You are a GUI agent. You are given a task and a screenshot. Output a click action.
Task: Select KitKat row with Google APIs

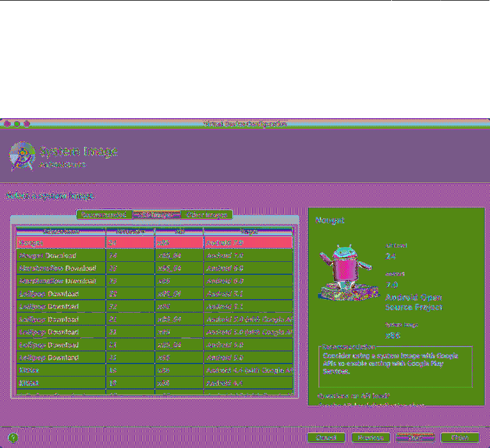click(155, 370)
